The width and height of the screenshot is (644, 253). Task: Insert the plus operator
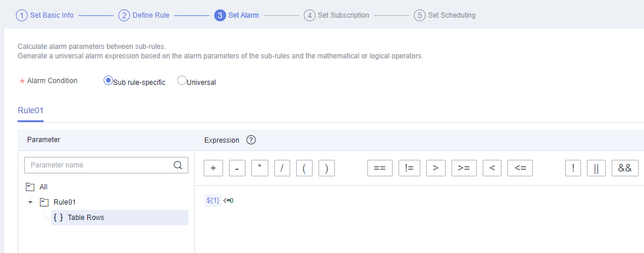pos(213,168)
